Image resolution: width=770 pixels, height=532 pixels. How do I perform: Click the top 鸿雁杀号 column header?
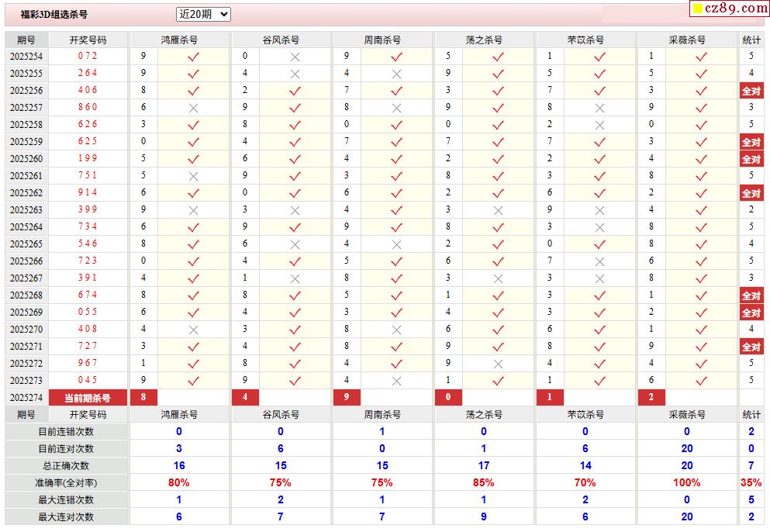pyautogui.click(x=179, y=40)
